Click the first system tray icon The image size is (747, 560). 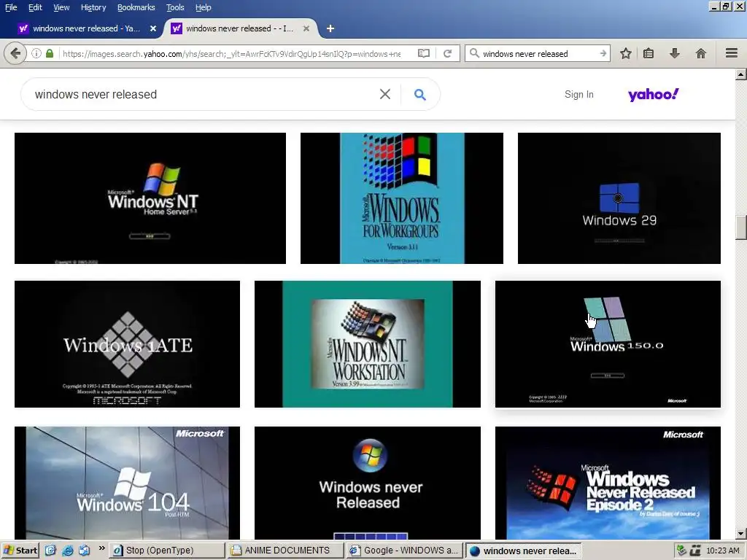(681, 551)
